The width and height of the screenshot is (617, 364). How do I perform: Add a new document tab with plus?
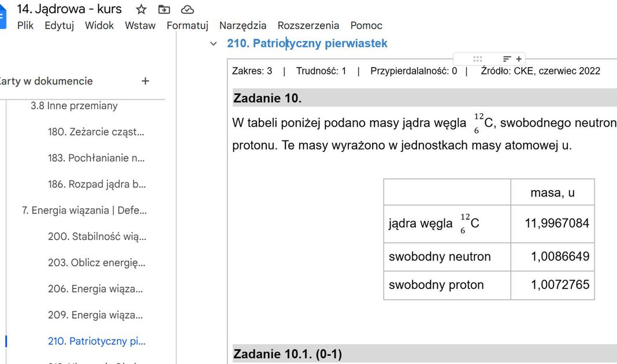pyautogui.click(x=145, y=81)
